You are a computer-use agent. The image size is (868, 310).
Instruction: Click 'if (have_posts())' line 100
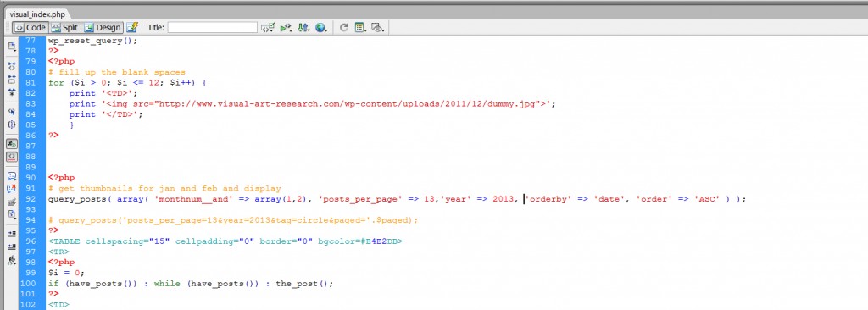[x=191, y=284]
